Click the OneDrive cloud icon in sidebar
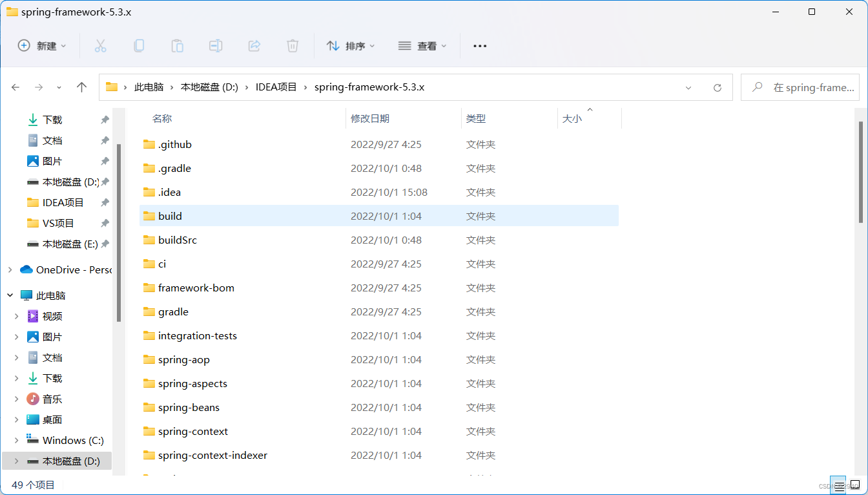 [26, 269]
